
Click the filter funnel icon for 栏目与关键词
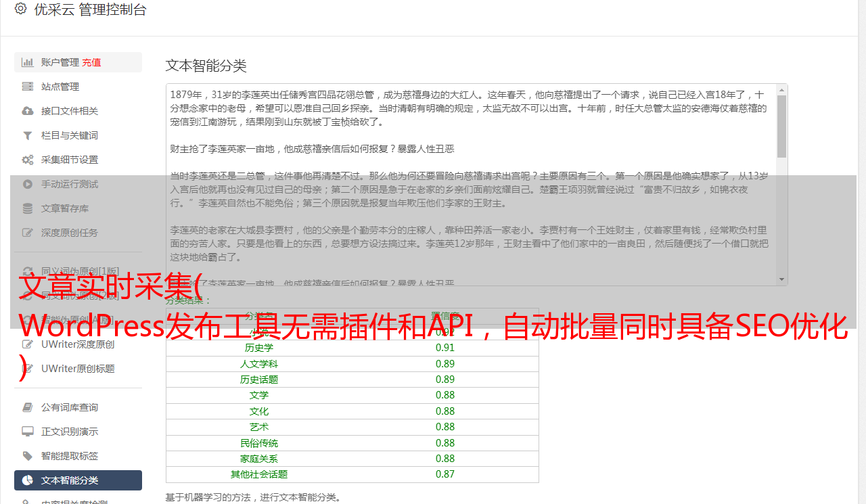tap(28, 135)
